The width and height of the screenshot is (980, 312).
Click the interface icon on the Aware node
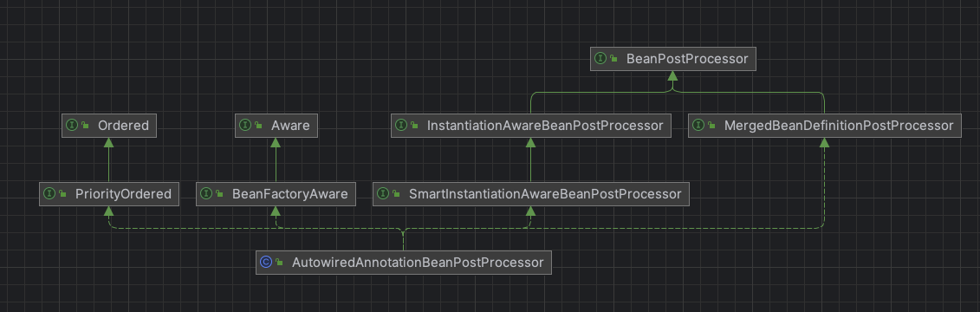[x=245, y=125]
